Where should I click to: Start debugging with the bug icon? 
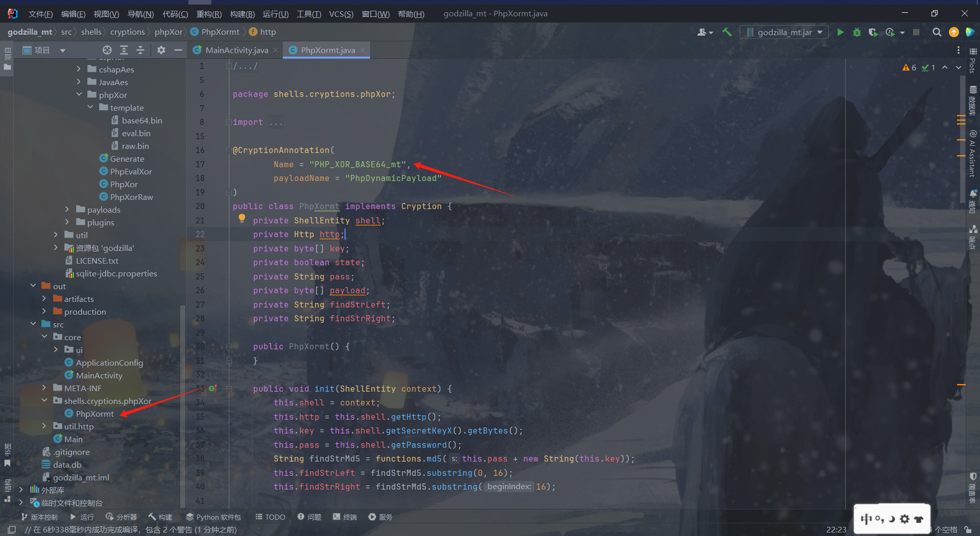point(857,32)
